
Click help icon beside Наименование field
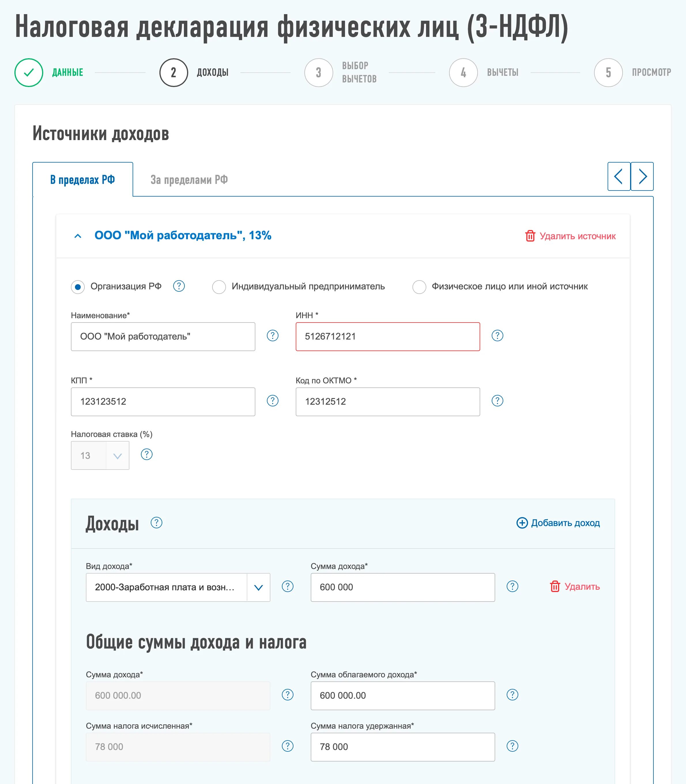pos(272,336)
